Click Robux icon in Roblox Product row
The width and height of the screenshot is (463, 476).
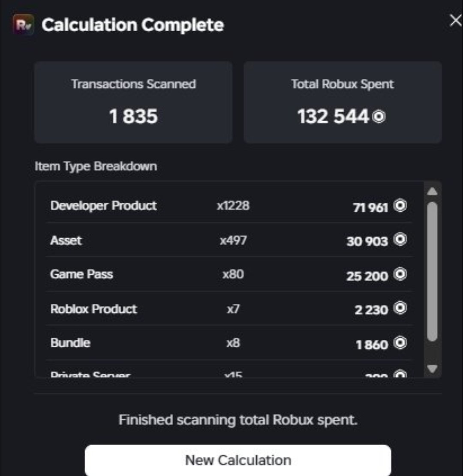[x=400, y=308]
